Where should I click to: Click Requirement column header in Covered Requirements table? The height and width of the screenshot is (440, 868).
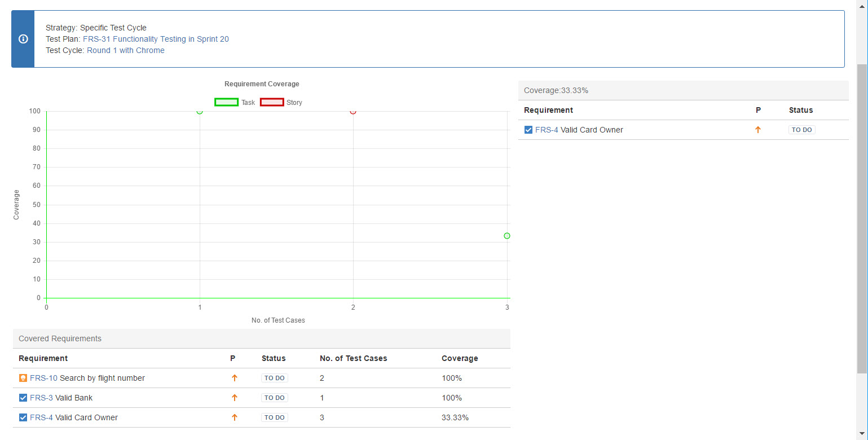[43, 358]
